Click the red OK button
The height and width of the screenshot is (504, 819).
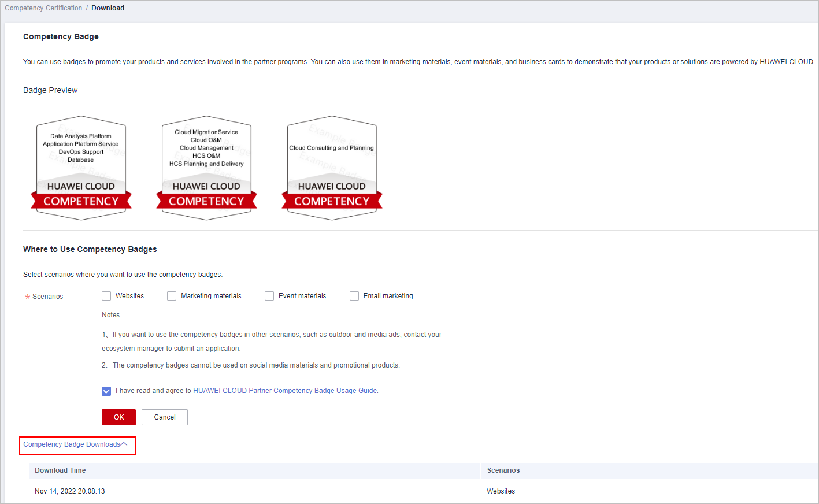pos(118,417)
